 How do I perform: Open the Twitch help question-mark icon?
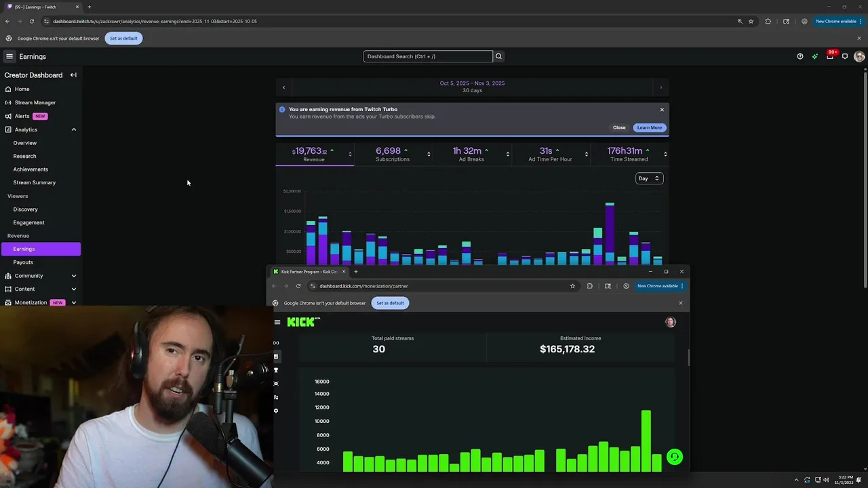[x=800, y=57]
